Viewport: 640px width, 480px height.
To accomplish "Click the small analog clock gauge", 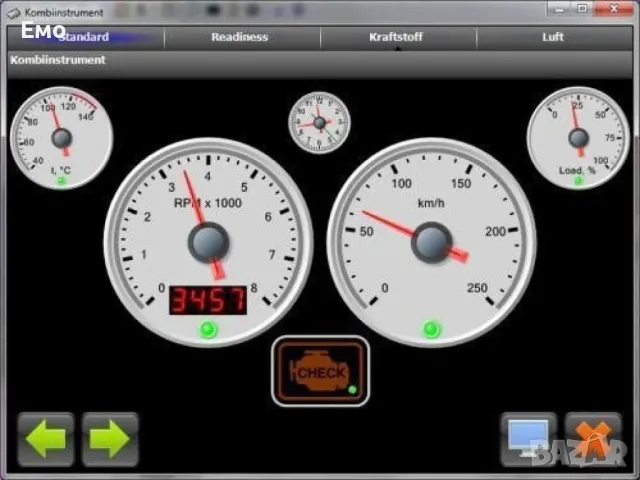I will pyautogui.click(x=320, y=123).
